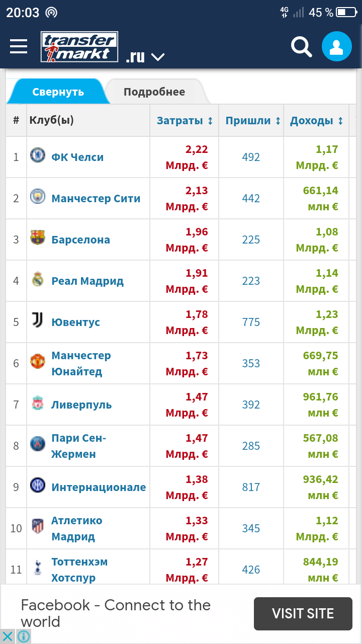Image resolution: width=362 pixels, height=644 pixels.
Task: Click the Paris Saint-Germain crest
Action: (x=38, y=444)
